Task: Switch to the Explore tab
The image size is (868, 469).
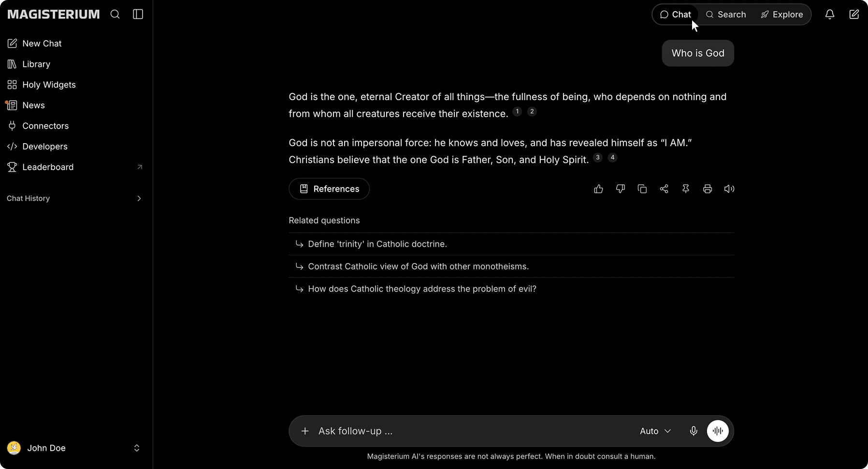Action: (x=782, y=15)
